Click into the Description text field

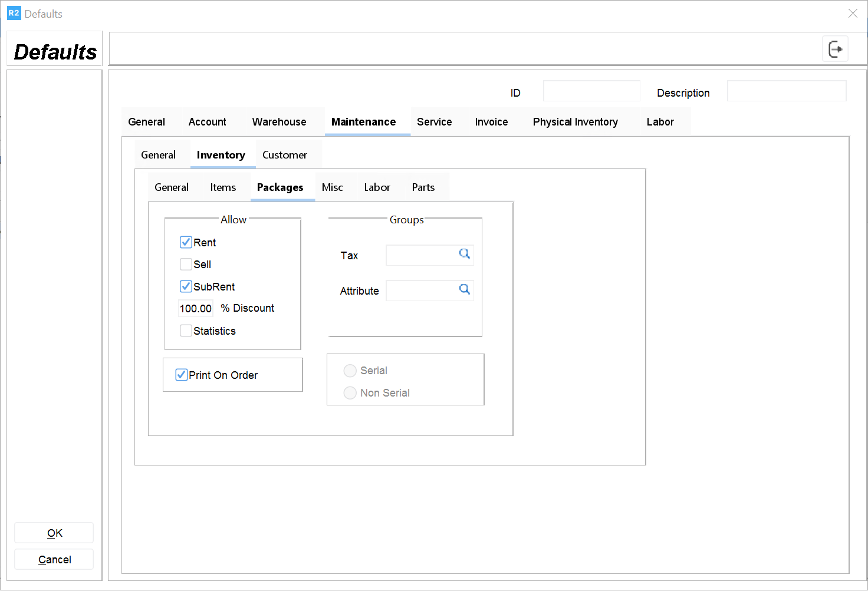pos(786,91)
